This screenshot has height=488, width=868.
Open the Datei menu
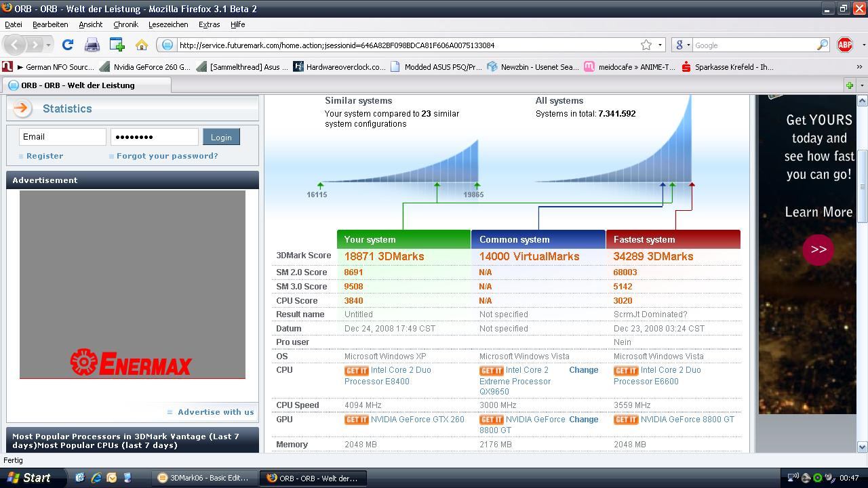click(14, 24)
